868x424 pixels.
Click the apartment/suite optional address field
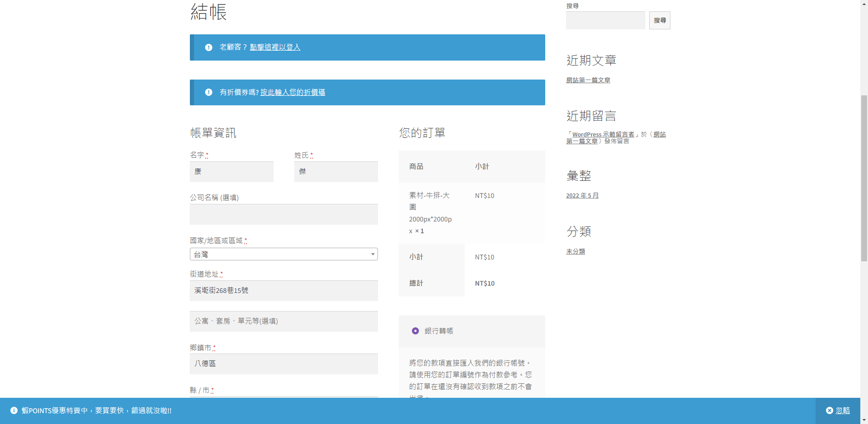[x=283, y=321]
